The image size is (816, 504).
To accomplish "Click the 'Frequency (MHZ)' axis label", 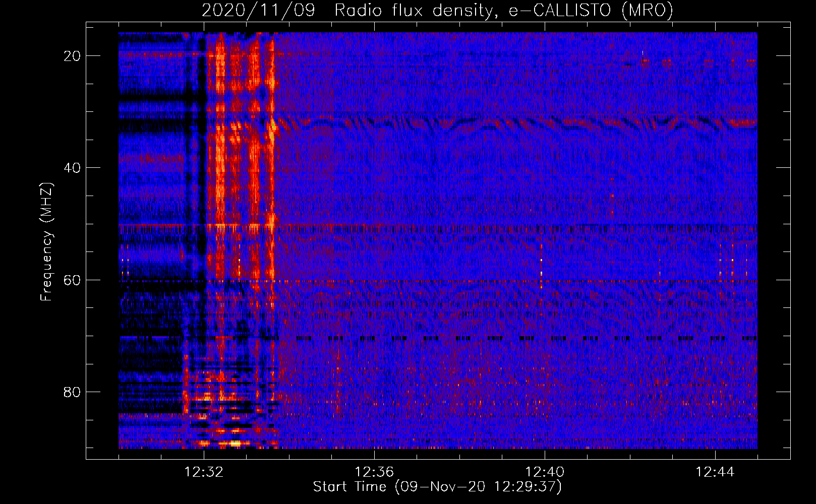I will click(46, 242).
